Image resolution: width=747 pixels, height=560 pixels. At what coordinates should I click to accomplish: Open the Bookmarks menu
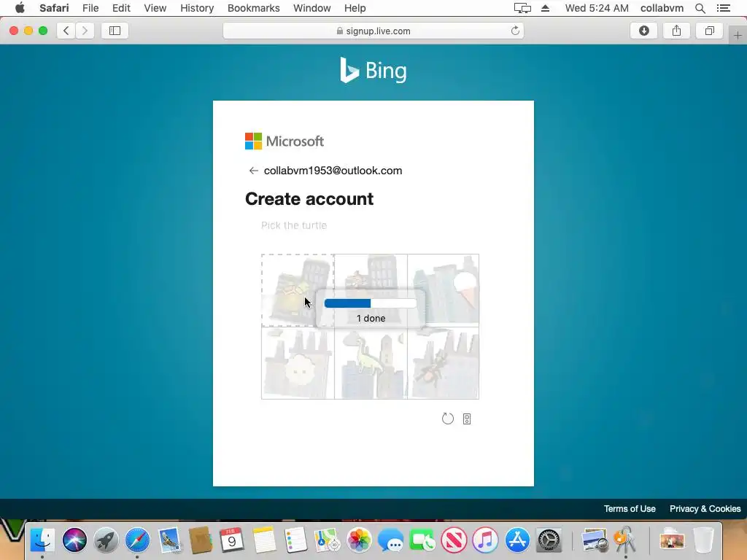[x=253, y=8]
